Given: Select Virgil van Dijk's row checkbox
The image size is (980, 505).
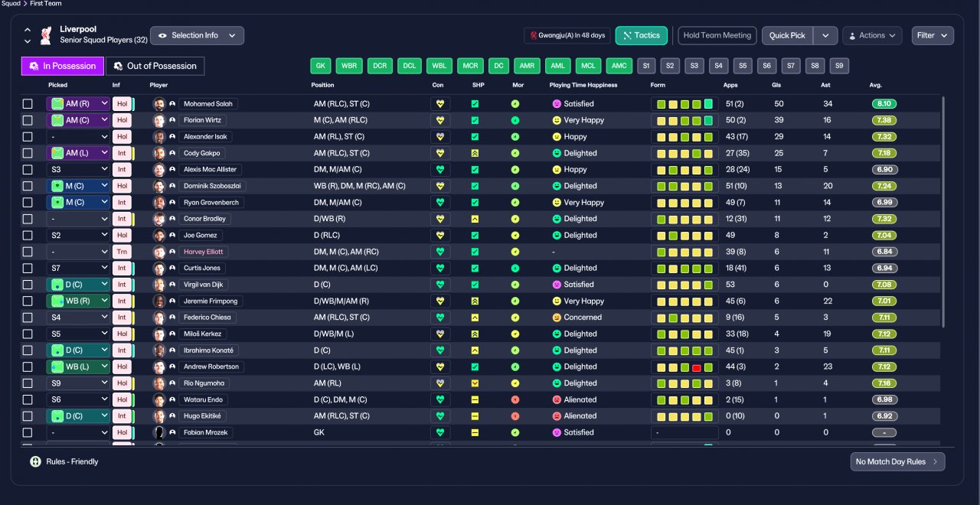Looking at the screenshot, I should coord(28,285).
